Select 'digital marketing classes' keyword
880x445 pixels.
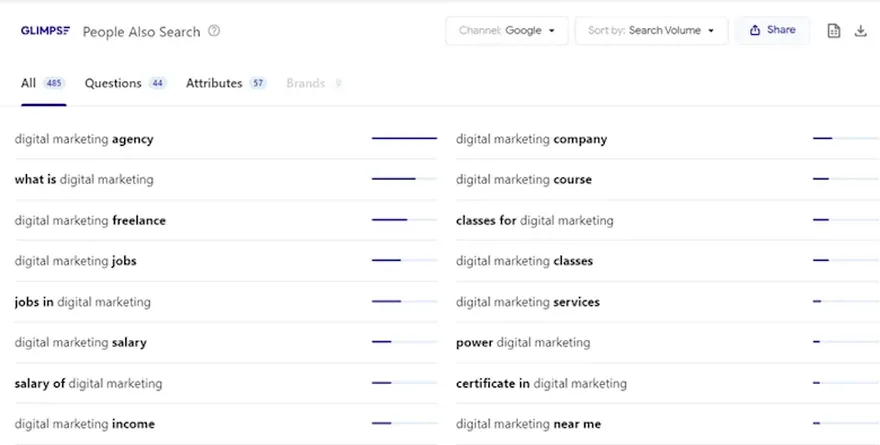525,261
